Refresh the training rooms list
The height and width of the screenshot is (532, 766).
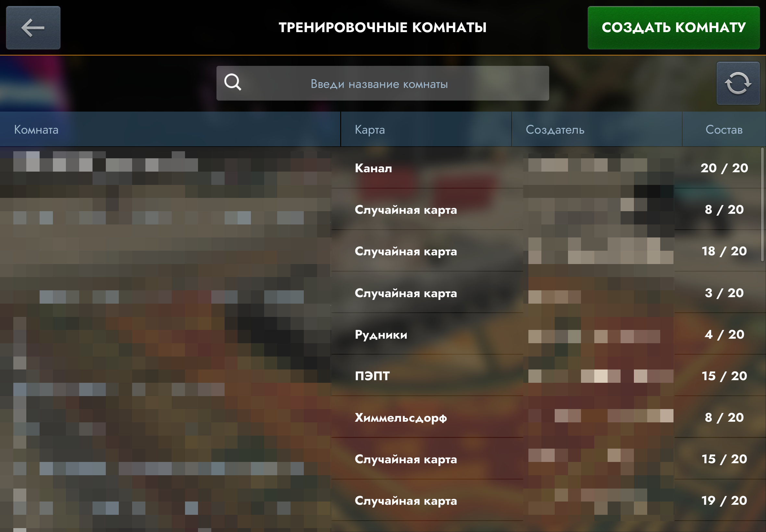click(738, 83)
